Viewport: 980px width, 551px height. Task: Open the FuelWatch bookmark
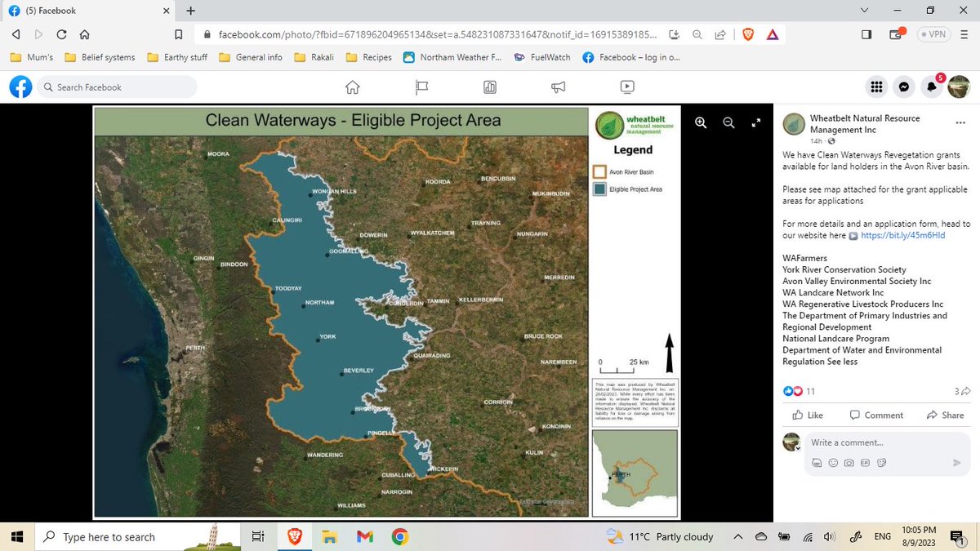[x=543, y=57]
